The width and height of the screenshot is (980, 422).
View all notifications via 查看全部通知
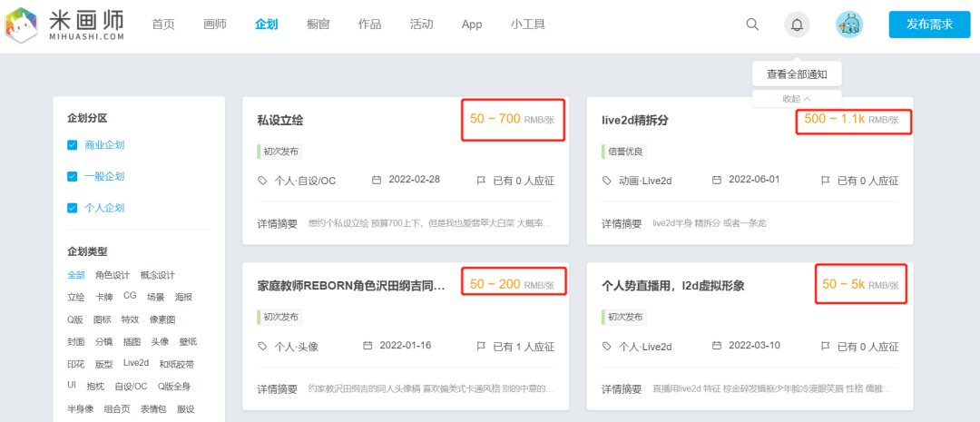click(797, 74)
